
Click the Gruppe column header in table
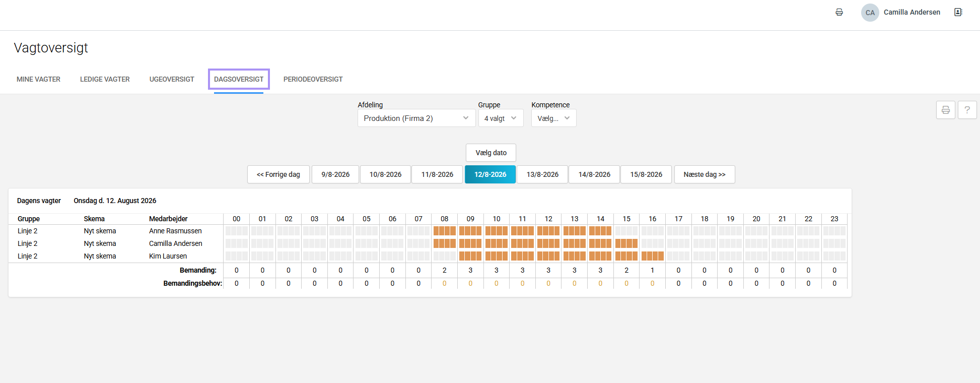click(29, 219)
